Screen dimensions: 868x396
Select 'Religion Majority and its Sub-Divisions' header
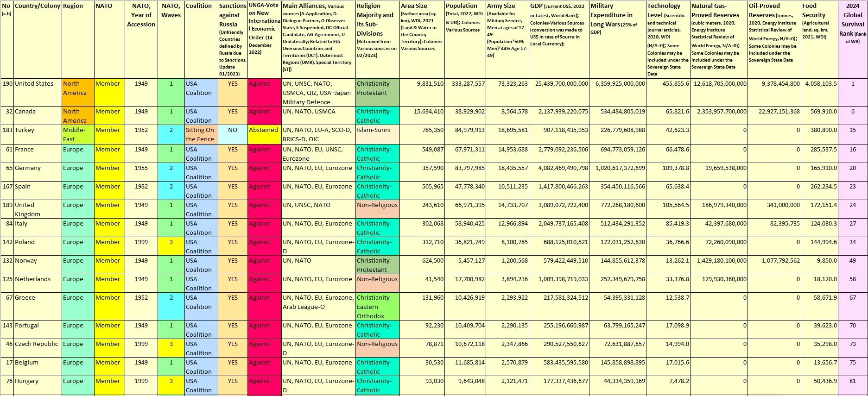[x=378, y=39]
